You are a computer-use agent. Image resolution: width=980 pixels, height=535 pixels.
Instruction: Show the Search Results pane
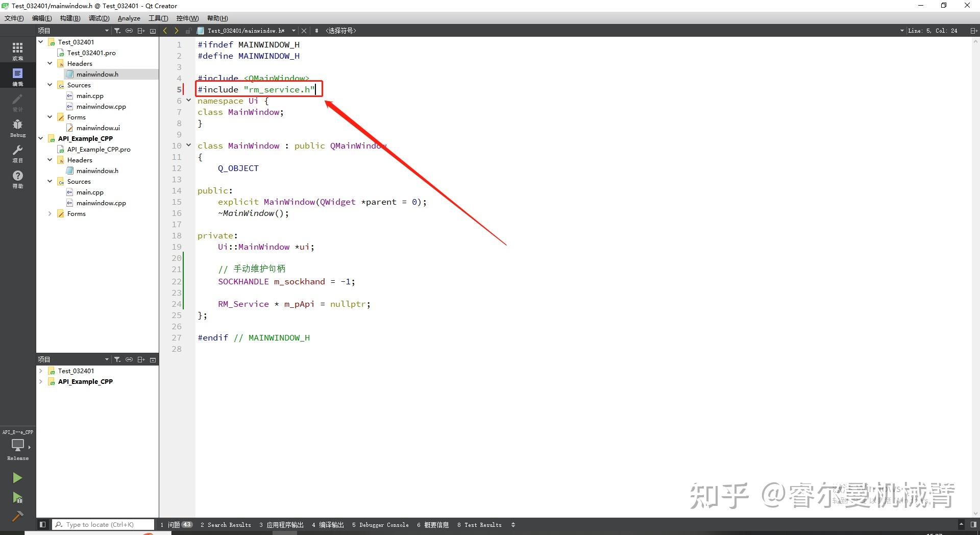click(226, 525)
